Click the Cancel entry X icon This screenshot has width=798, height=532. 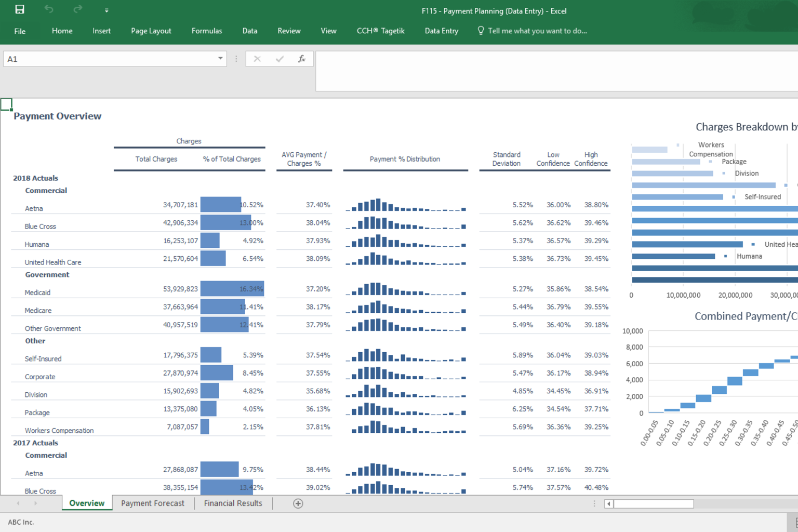(257, 59)
